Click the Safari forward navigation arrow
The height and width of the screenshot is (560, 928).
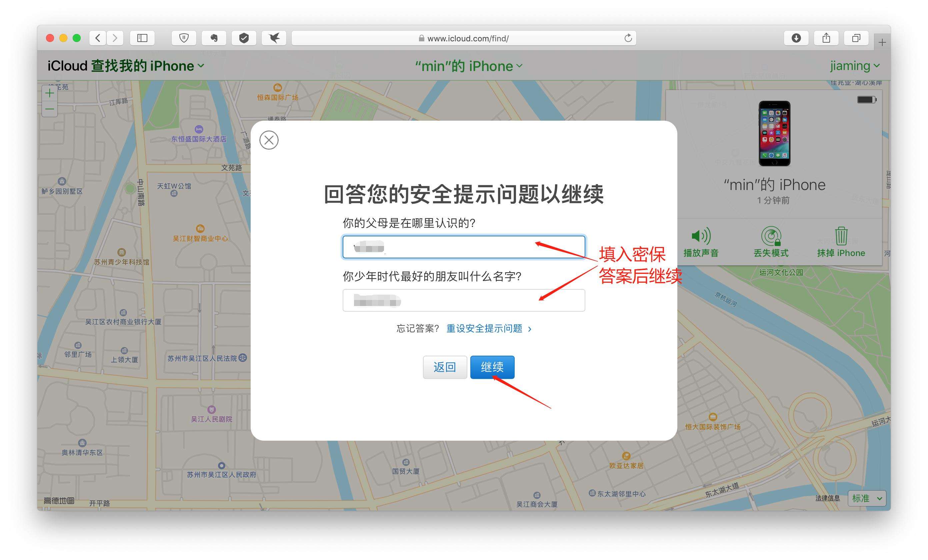pyautogui.click(x=115, y=38)
